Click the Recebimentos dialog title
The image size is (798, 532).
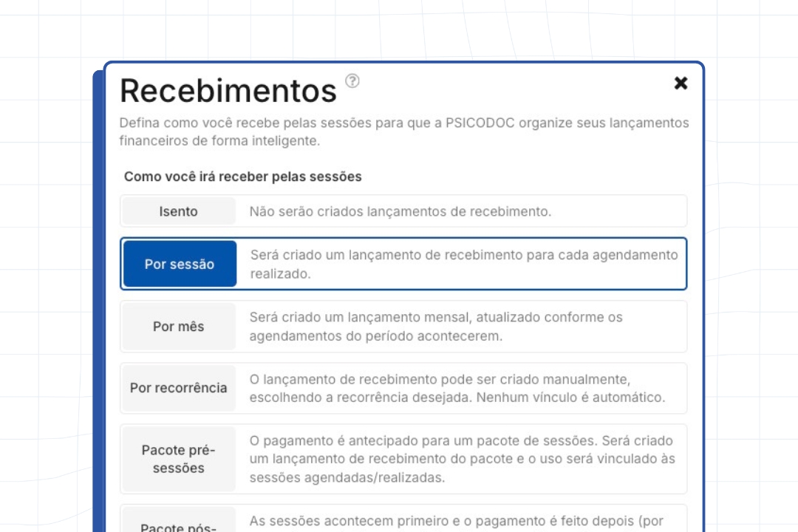click(x=228, y=91)
